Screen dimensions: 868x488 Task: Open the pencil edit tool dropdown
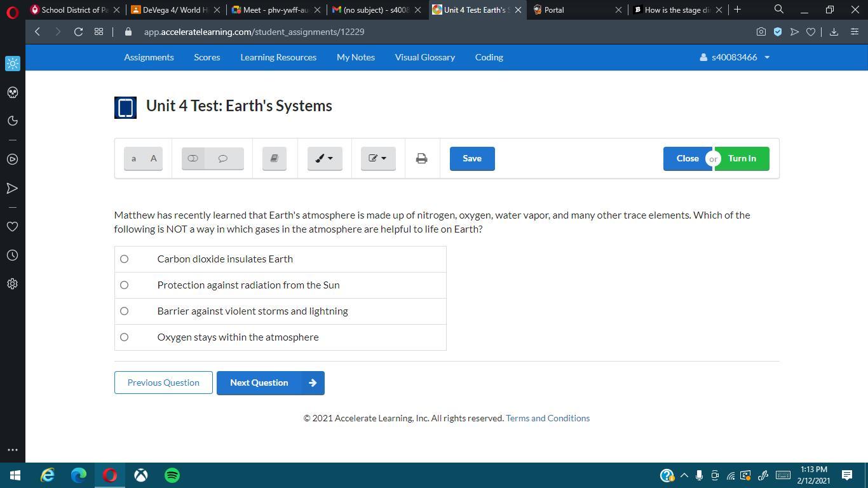pos(378,158)
